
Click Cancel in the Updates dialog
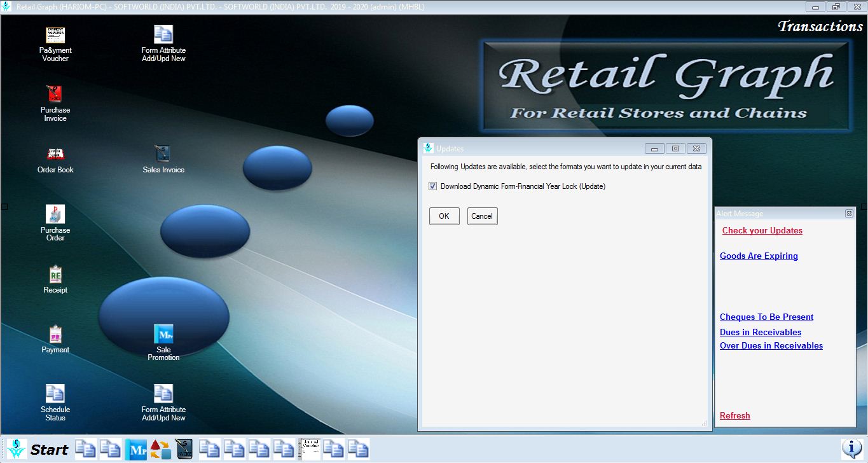point(482,216)
